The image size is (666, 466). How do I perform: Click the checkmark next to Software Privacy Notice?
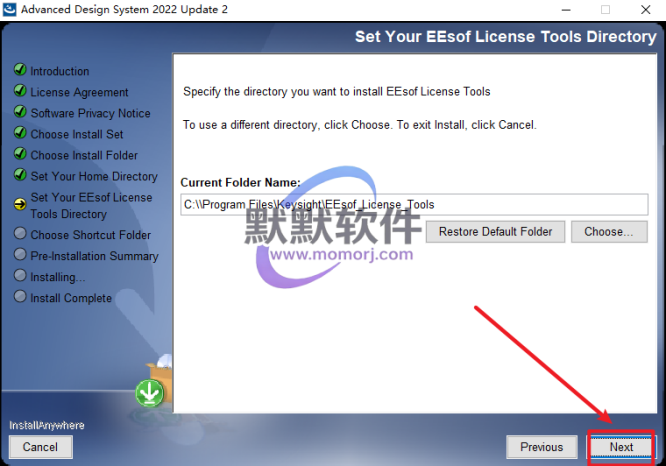coord(20,111)
